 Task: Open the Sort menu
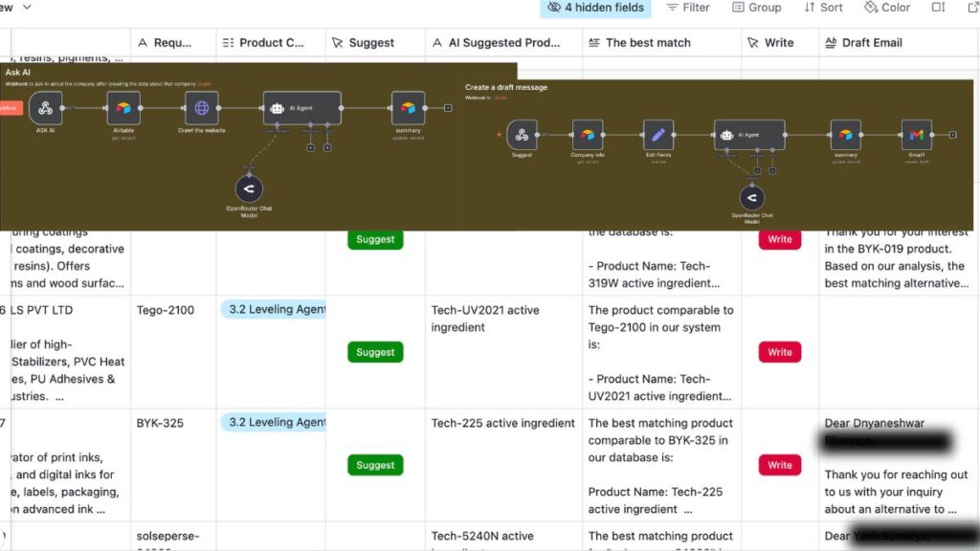(823, 8)
